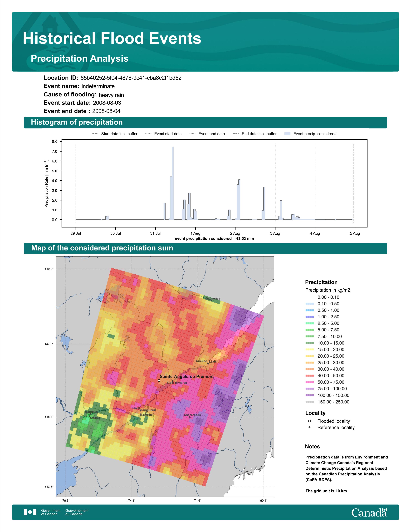Viewport: 411px width, 532px height.
Task: Click the Ottawa map label
Action: pyautogui.click(x=95, y=418)
